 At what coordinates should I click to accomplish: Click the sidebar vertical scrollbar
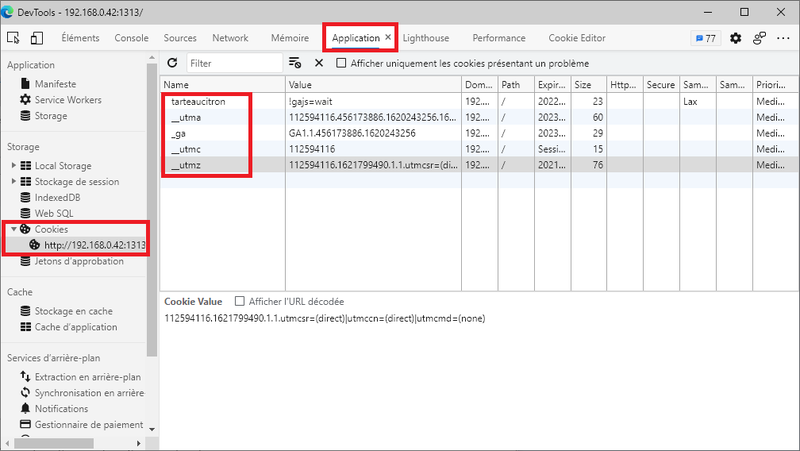(152, 200)
